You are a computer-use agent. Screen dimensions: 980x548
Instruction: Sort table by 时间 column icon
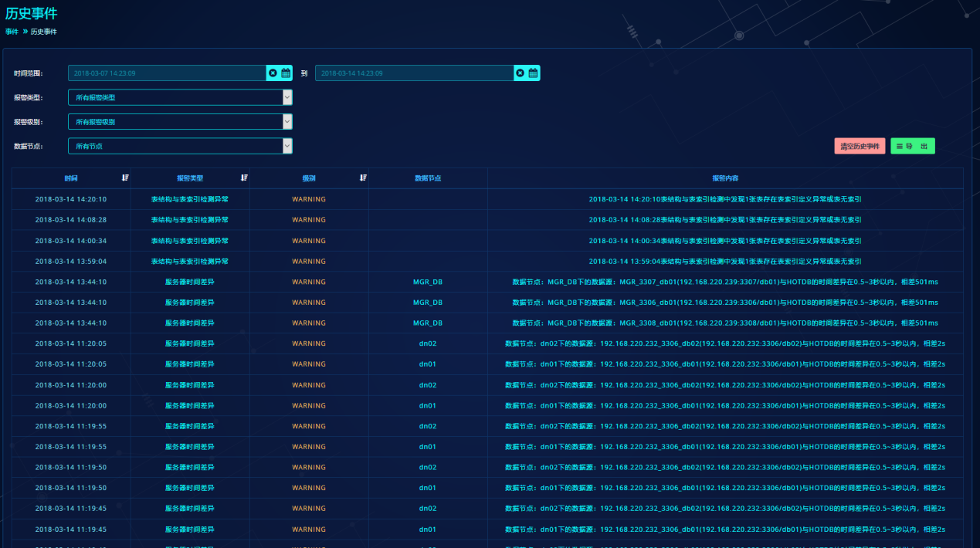point(125,178)
